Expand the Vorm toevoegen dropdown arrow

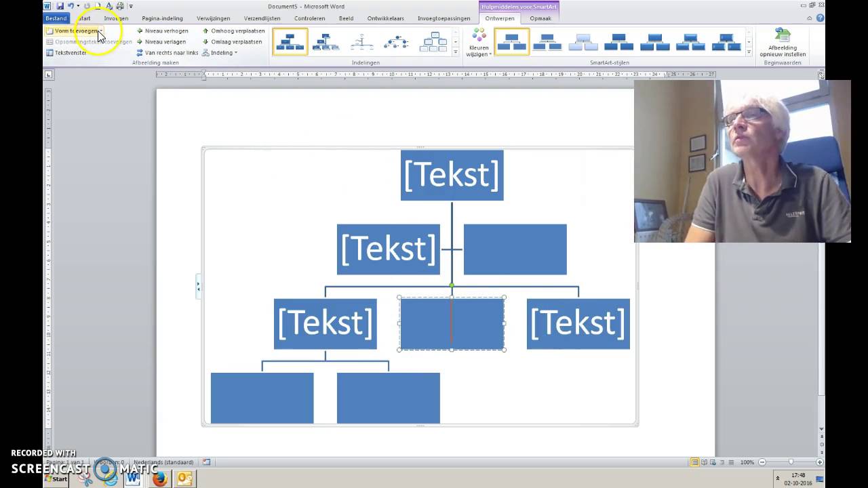pos(102,30)
